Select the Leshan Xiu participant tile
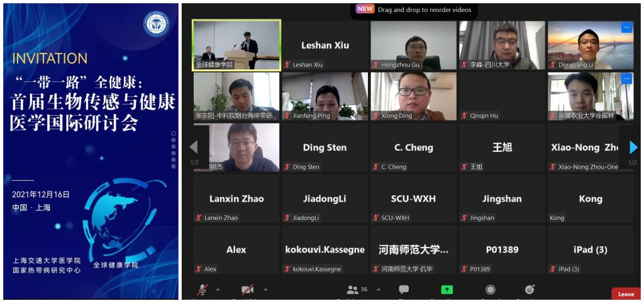The image size is (644, 303). click(x=325, y=45)
